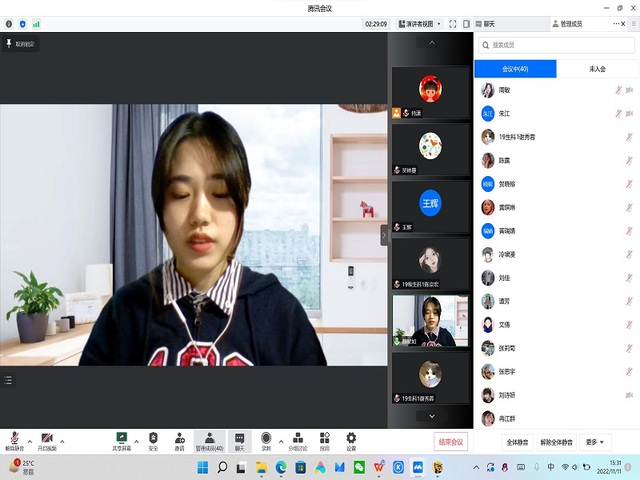Screen dimensions: 640x480
Task: Click the unmute microphone icon
Action: [14, 439]
